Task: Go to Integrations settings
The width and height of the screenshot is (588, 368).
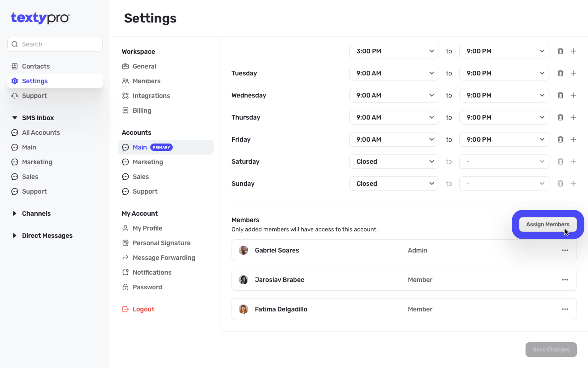Action: (151, 96)
